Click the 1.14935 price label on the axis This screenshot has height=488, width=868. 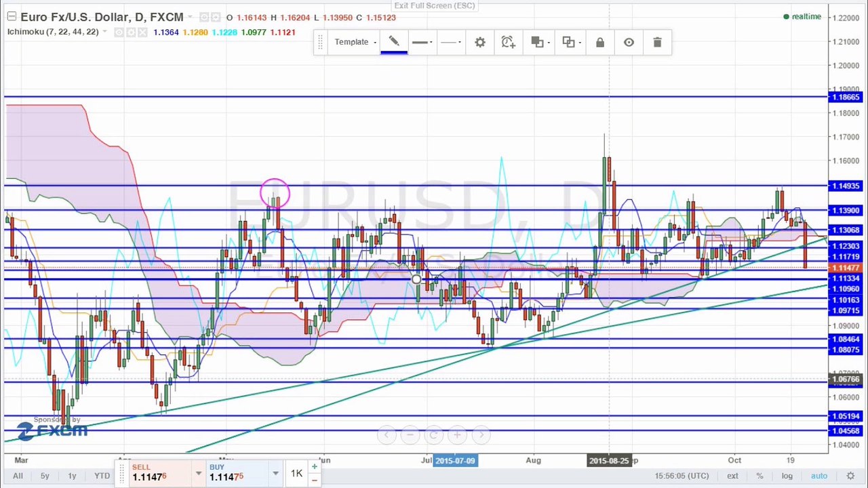click(x=846, y=186)
